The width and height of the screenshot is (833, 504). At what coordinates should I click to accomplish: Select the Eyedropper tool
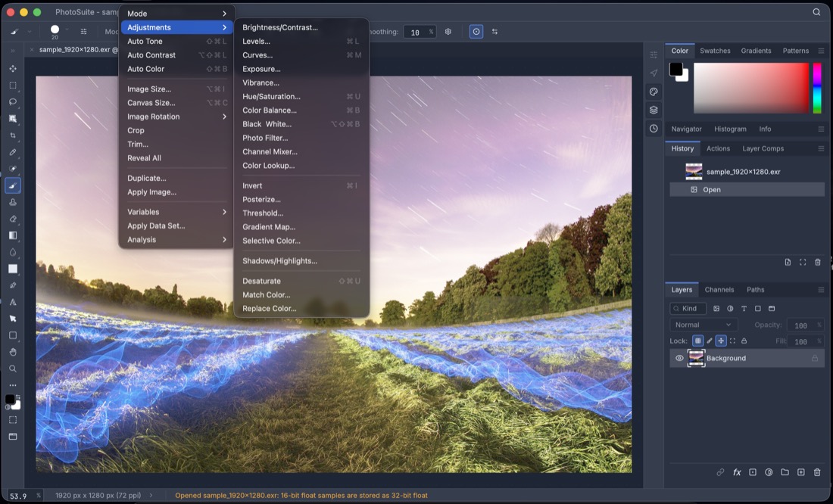(13, 152)
